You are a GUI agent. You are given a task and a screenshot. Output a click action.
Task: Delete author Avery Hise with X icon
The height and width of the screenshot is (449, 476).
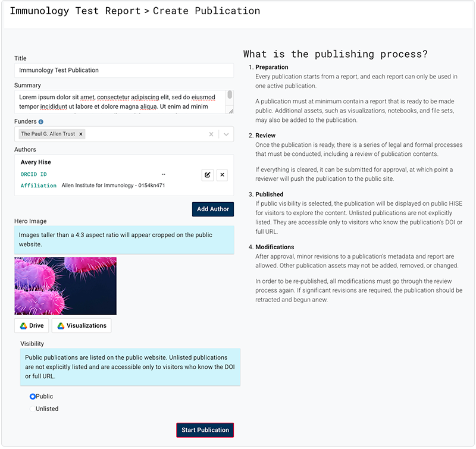tap(222, 175)
